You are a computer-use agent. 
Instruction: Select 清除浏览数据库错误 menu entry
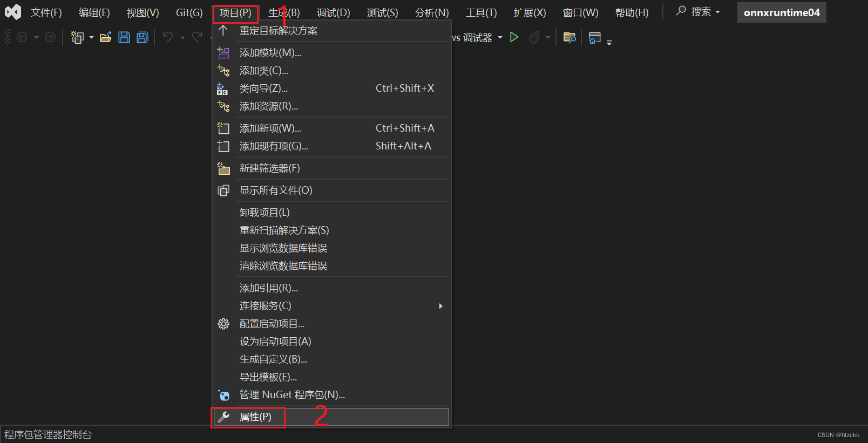coord(331,266)
